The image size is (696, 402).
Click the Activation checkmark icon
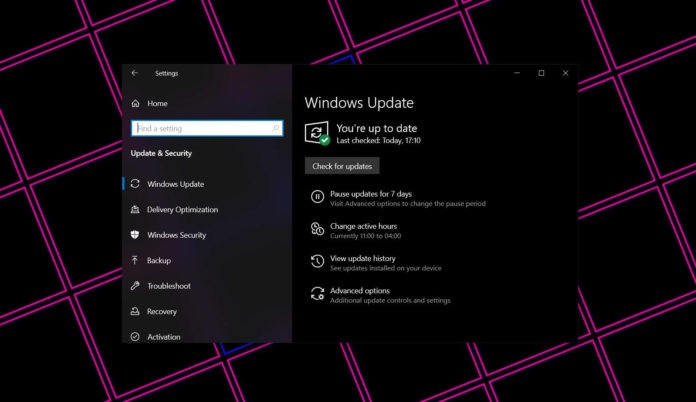click(136, 337)
